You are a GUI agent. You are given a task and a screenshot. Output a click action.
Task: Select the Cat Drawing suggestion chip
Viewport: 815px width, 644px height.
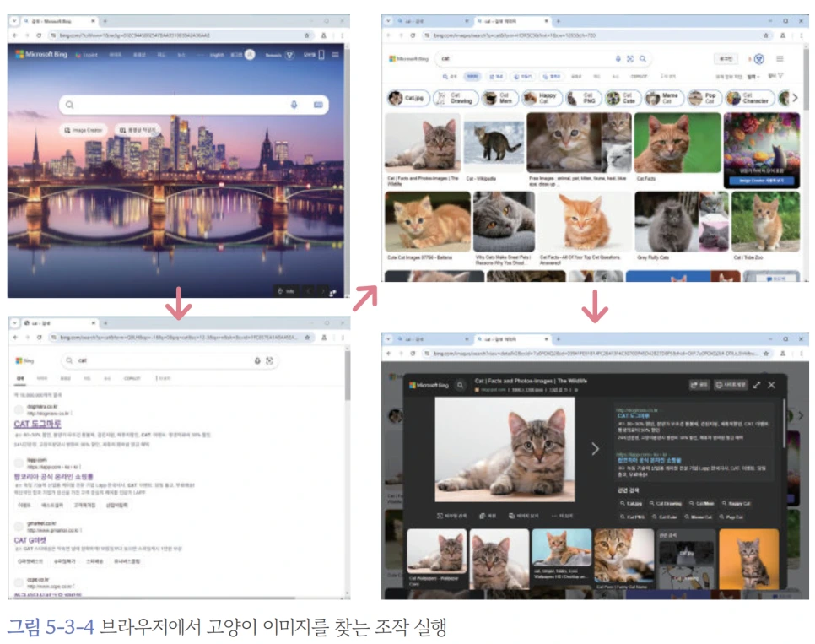tap(454, 98)
